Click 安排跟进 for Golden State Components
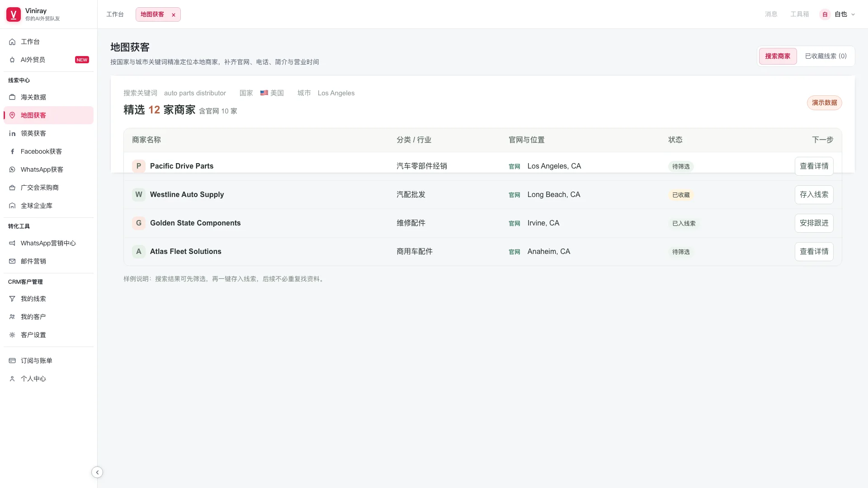This screenshot has height=488, width=868. [x=814, y=223]
